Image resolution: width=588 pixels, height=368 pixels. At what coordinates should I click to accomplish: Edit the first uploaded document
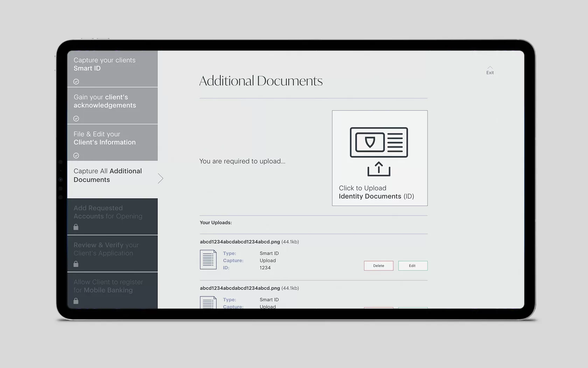(413, 266)
